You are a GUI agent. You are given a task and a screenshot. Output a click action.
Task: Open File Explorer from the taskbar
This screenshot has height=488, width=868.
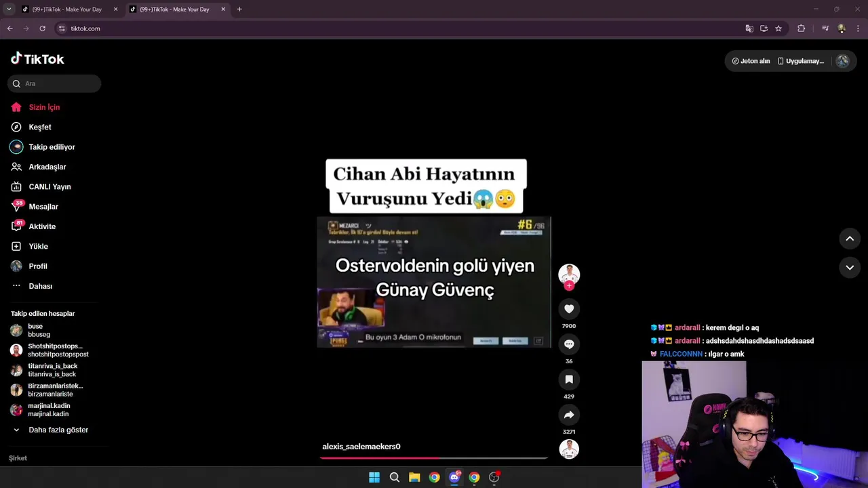414,477
